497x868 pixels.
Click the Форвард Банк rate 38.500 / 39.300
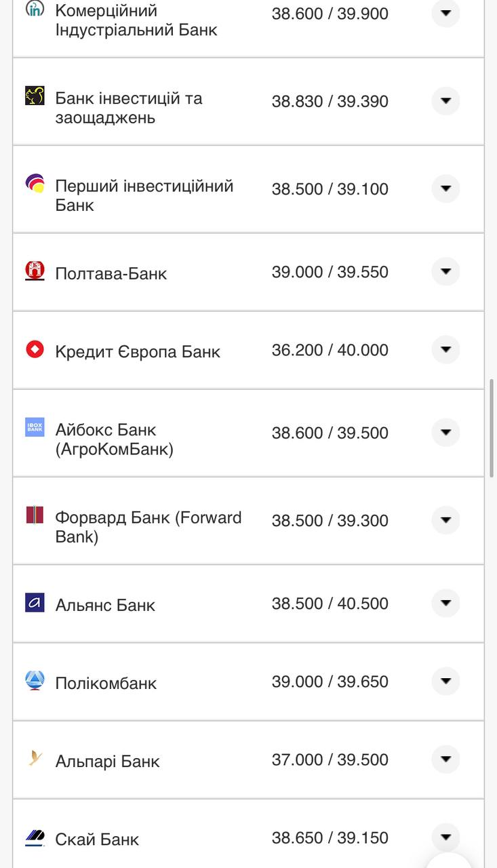(x=330, y=521)
